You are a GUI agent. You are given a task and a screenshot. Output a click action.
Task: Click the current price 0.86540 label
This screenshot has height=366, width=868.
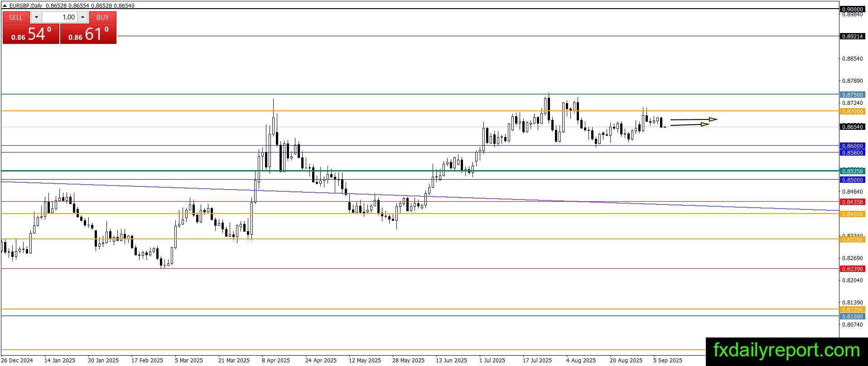coord(852,127)
